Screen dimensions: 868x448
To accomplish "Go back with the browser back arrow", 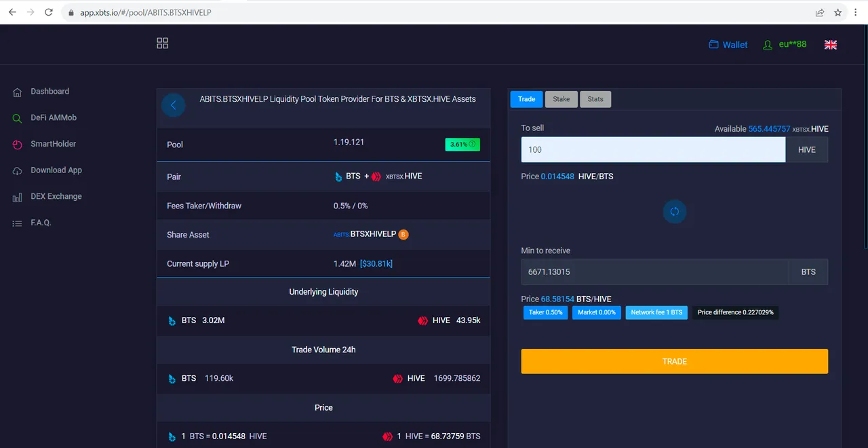I will pos(12,12).
